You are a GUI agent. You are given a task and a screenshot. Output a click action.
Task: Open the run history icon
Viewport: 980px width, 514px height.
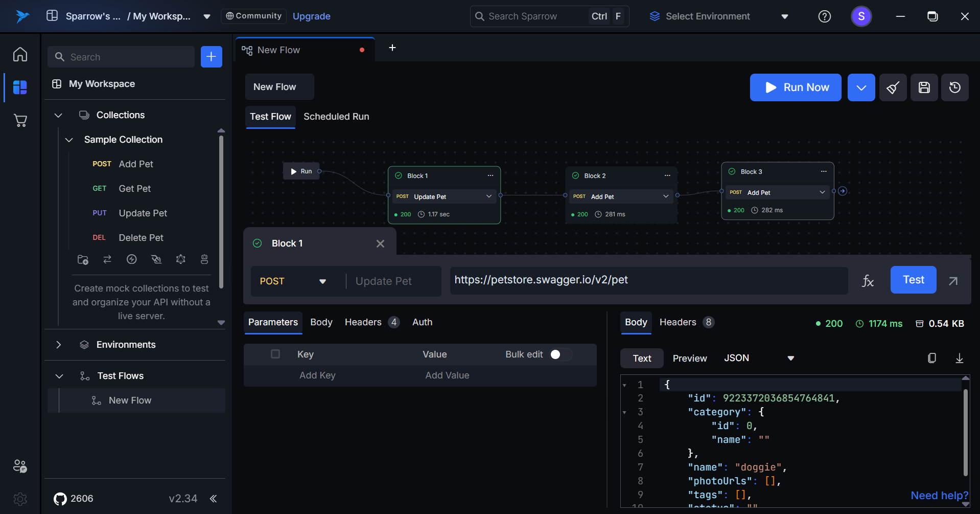pyautogui.click(x=954, y=87)
